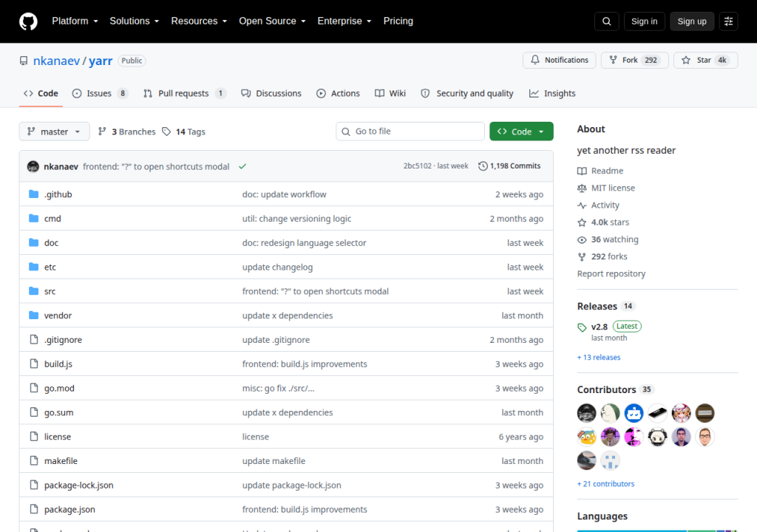View 3 Branches
The width and height of the screenshot is (757, 532).
coord(127,132)
